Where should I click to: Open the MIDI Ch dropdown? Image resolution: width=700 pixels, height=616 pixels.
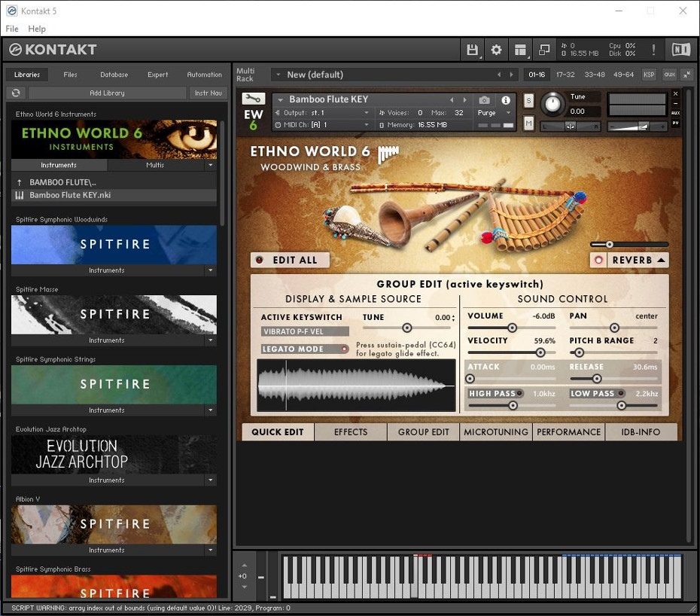tap(367, 125)
